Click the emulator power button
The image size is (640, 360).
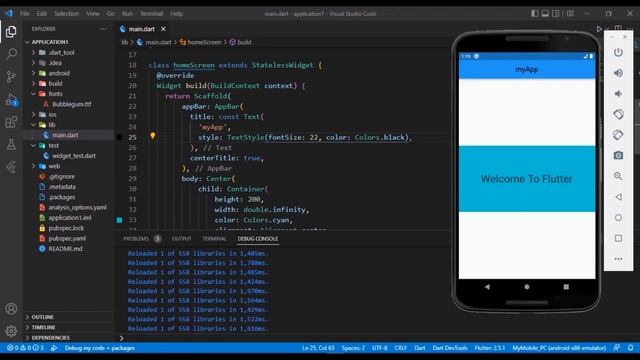[618, 52]
